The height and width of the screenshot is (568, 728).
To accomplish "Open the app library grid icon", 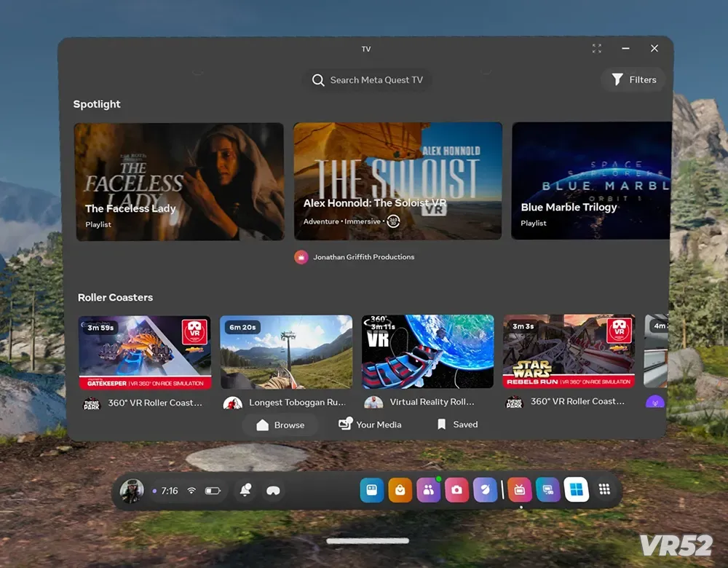I will click(x=604, y=489).
